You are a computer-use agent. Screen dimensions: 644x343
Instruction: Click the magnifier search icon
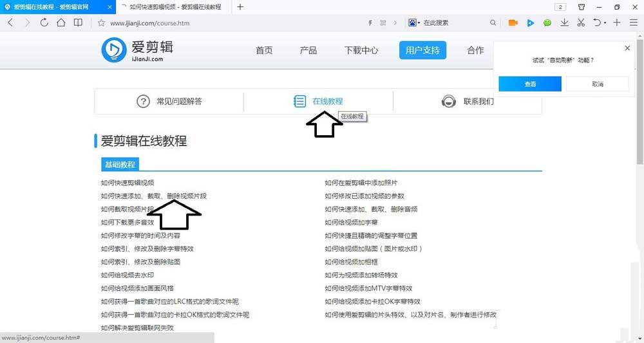click(493, 23)
